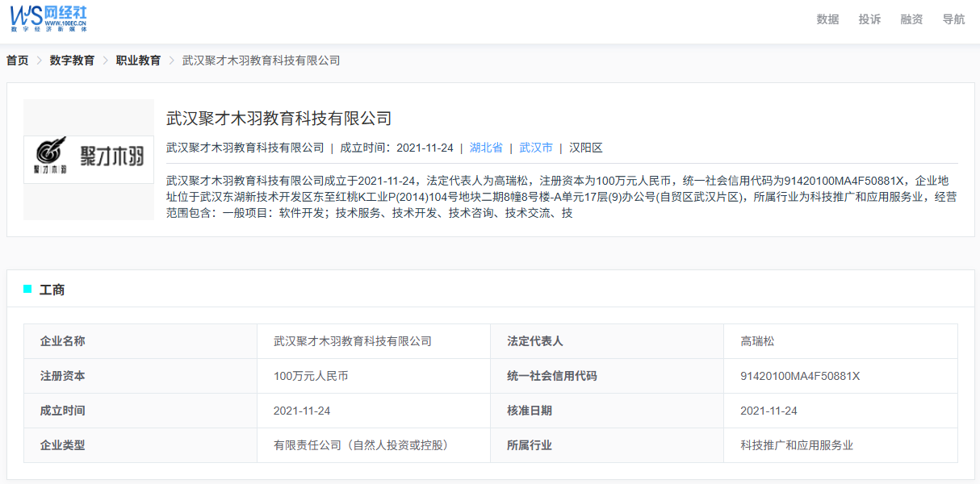Open the 融资 menu item
This screenshot has width=980, height=484.
point(911,19)
